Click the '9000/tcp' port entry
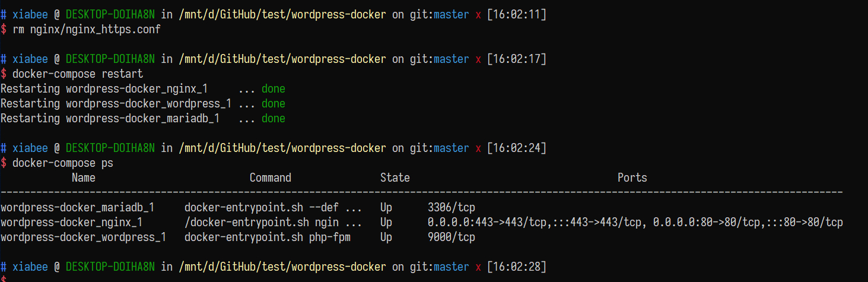This screenshot has width=868, height=282. pos(452,237)
